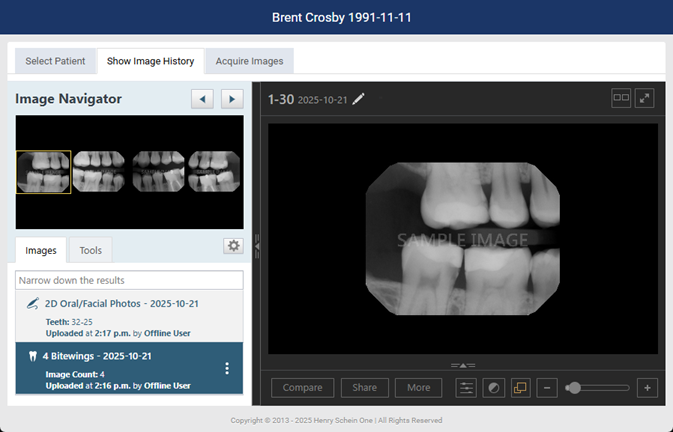The height and width of the screenshot is (432, 673).
Task: Expand the image viewer to fullscreen
Action: [645, 98]
